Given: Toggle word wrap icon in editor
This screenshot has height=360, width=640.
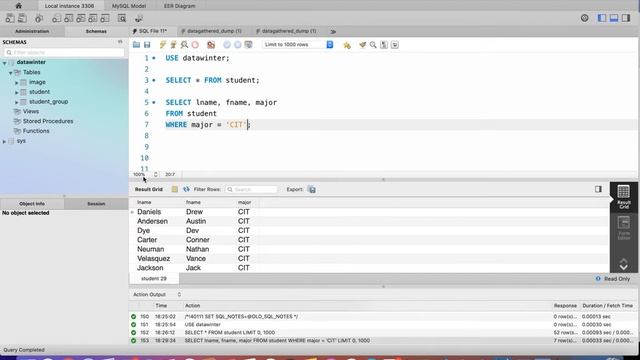Looking at the screenshot, I should coord(395,45).
